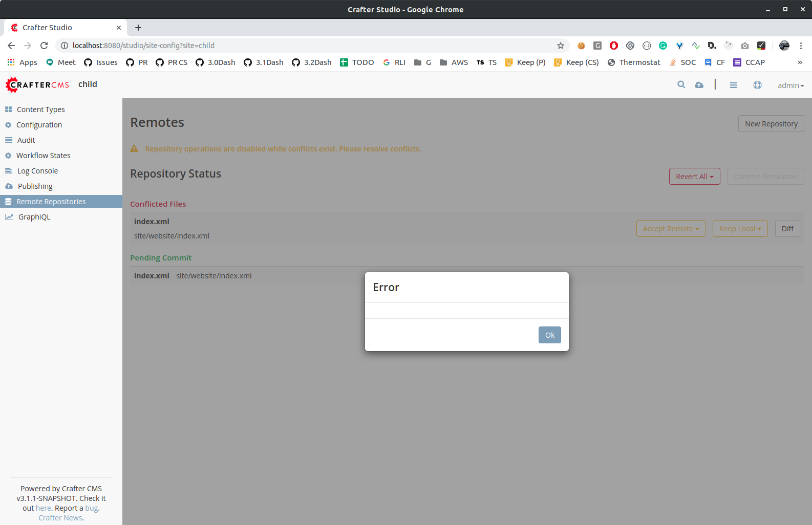Click the Commit Resolution button
This screenshot has width=812, height=525.
pos(765,177)
